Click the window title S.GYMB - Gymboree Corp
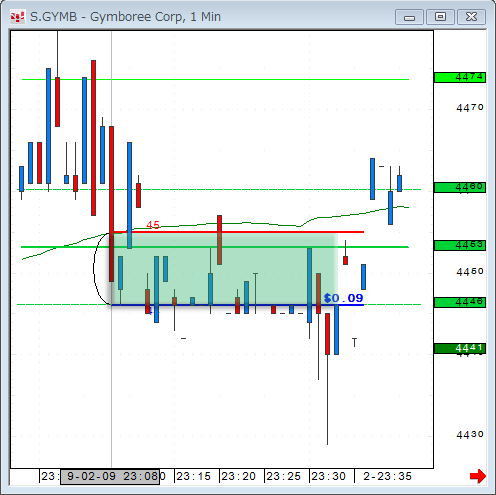 (125, 17)
